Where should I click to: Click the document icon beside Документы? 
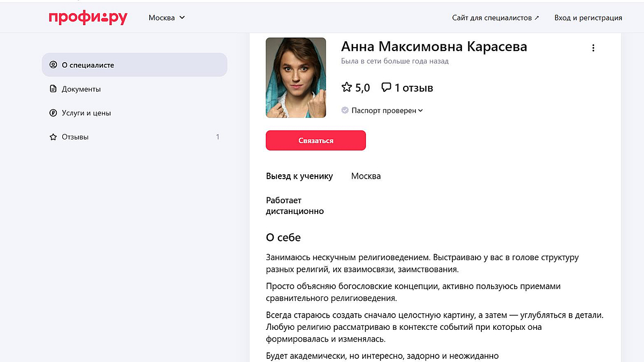pyautogui.click(x=53, y=89)
